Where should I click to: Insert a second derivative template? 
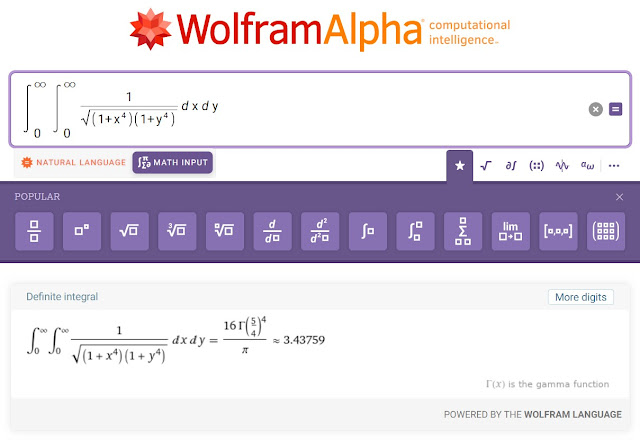(320, 231)
